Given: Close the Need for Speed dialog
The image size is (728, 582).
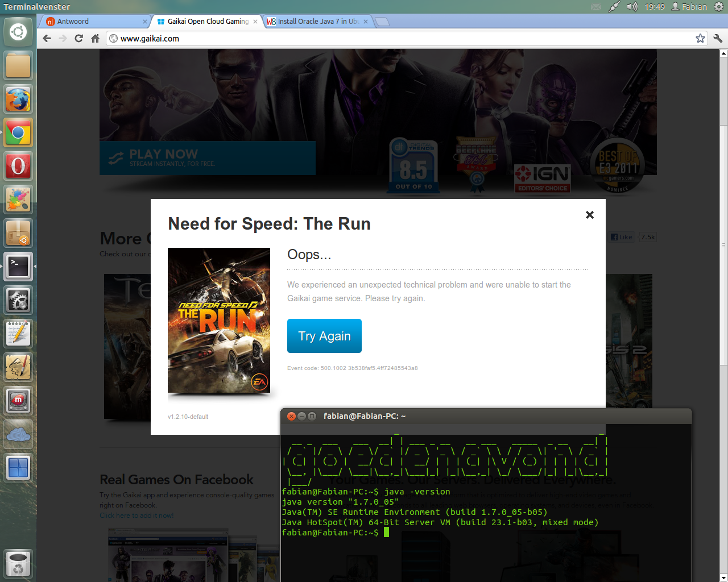Looking at the screenshot, I should click(x=590, y=215).
